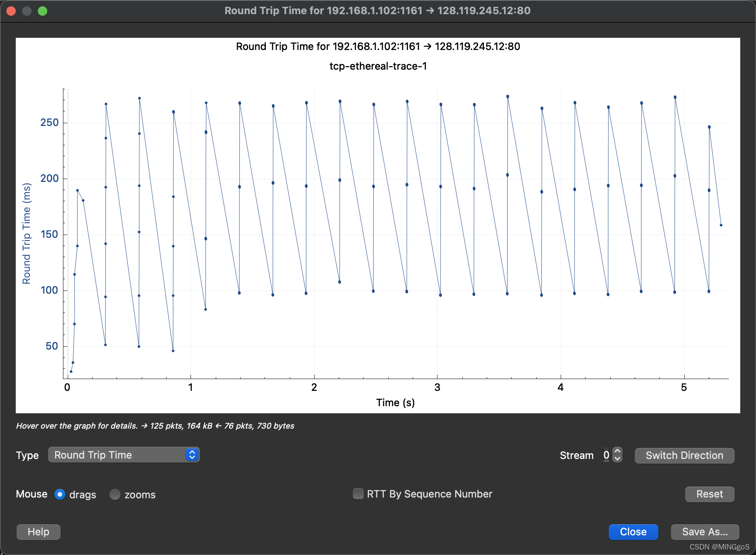Increment the Stream number with the up arrow

pyautogui.click(x=617, y=451)
